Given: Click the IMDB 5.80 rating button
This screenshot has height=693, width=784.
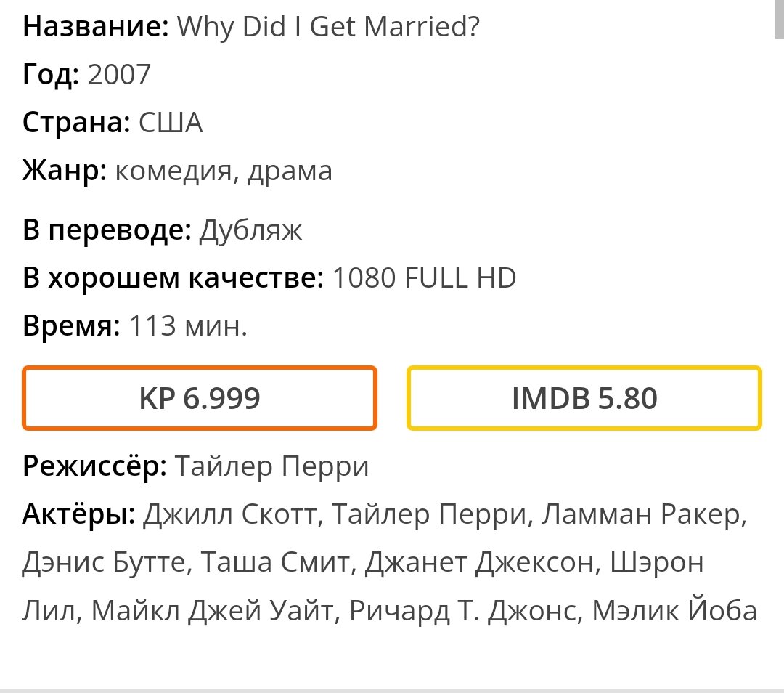Looking at the screenshot, I should tap(584, 398).
